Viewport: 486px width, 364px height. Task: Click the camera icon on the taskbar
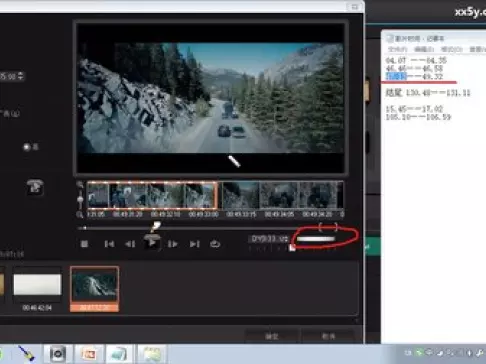[x=58, y=354]
